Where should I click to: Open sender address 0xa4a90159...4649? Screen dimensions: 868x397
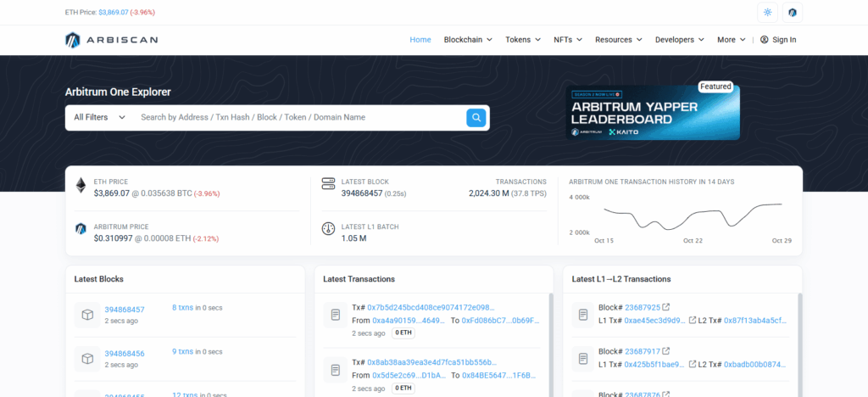(x=409, y=321)
